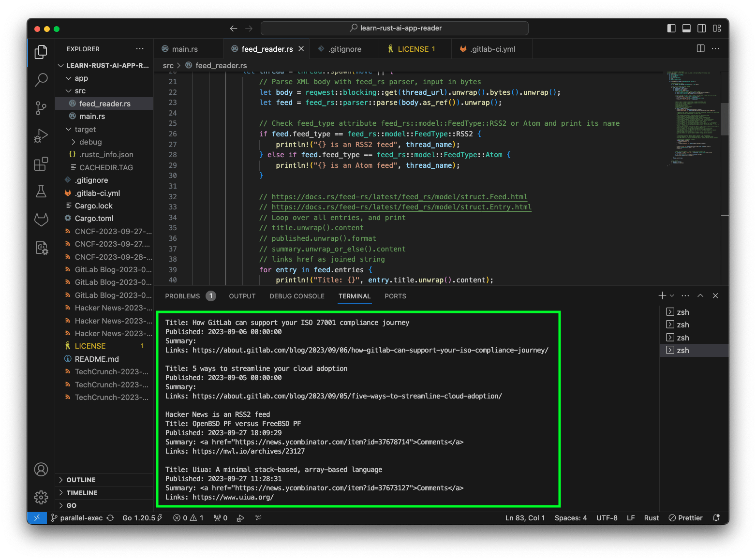Toggle the bottom panel layout icon
The image size is (756, 560).
(x=686, y=29)
